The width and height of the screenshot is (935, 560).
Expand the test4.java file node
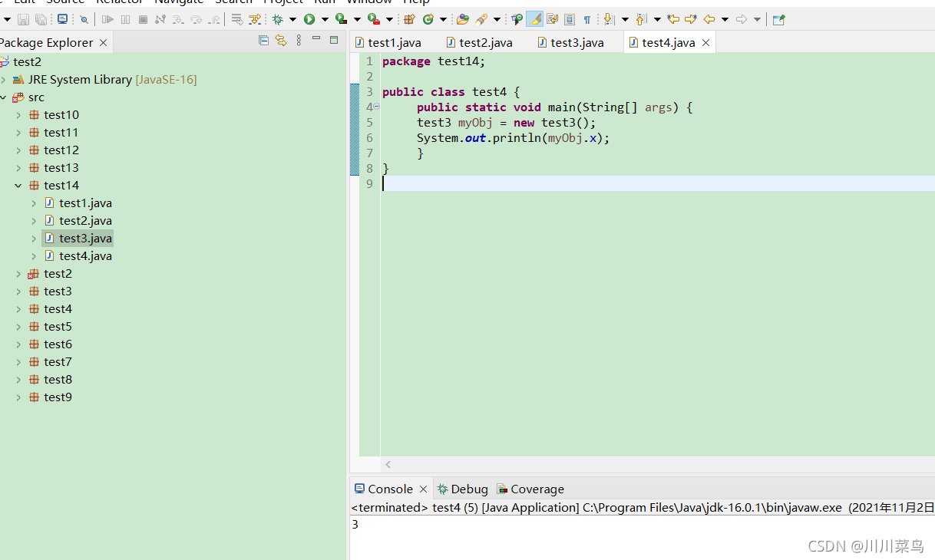tap(34, 256)
